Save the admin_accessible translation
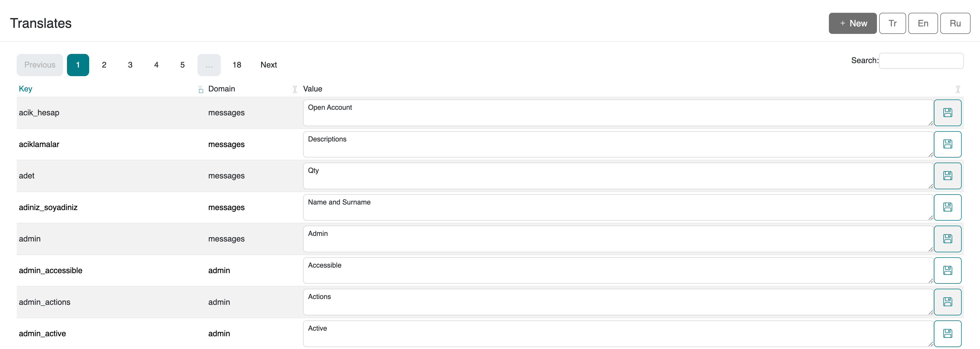The image size is (980, 349). pos(947,271)
